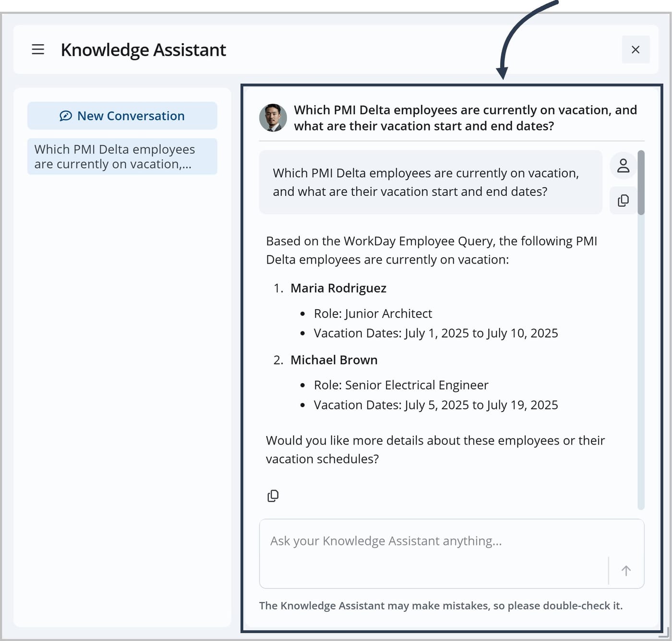Screen dimensions: 672x641
Task: Click the Knowledge Assistant title
Action: [143, 50]
